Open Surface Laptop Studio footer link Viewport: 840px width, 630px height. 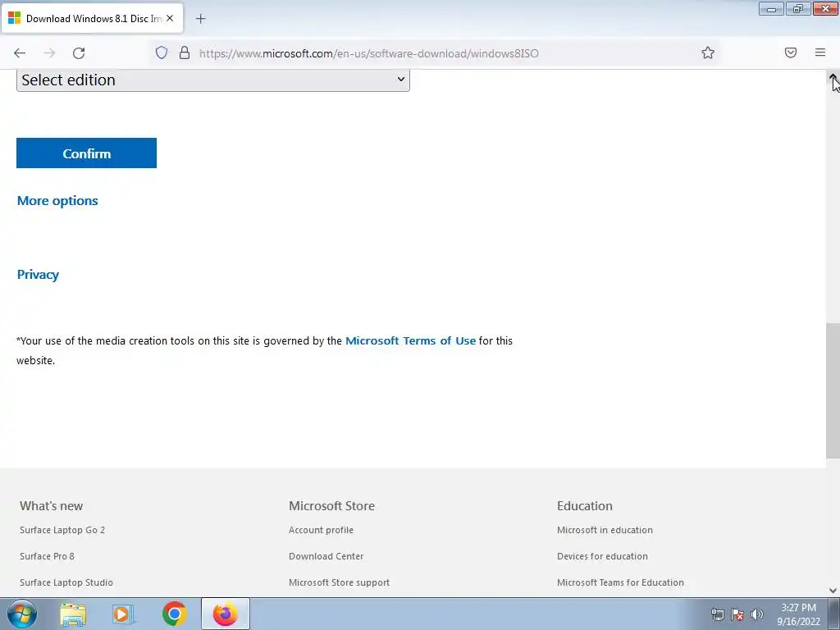click(66, 582)
